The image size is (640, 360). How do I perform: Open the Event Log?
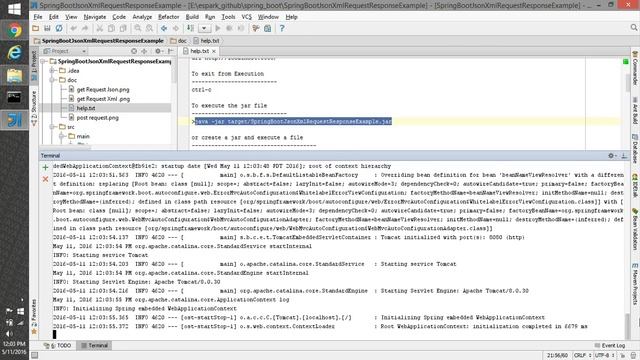pos(610,345)
